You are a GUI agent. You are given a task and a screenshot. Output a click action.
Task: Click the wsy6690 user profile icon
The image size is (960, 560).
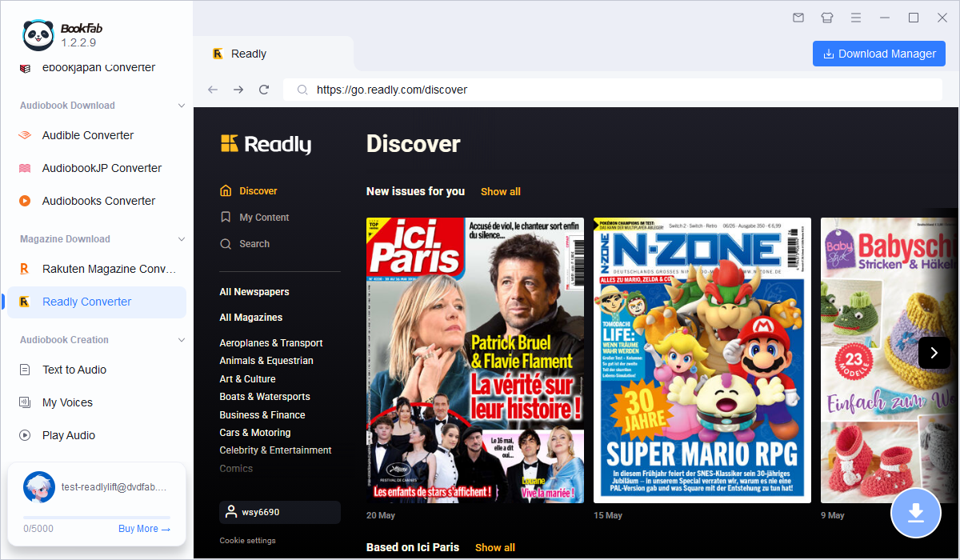coord(231,512)
